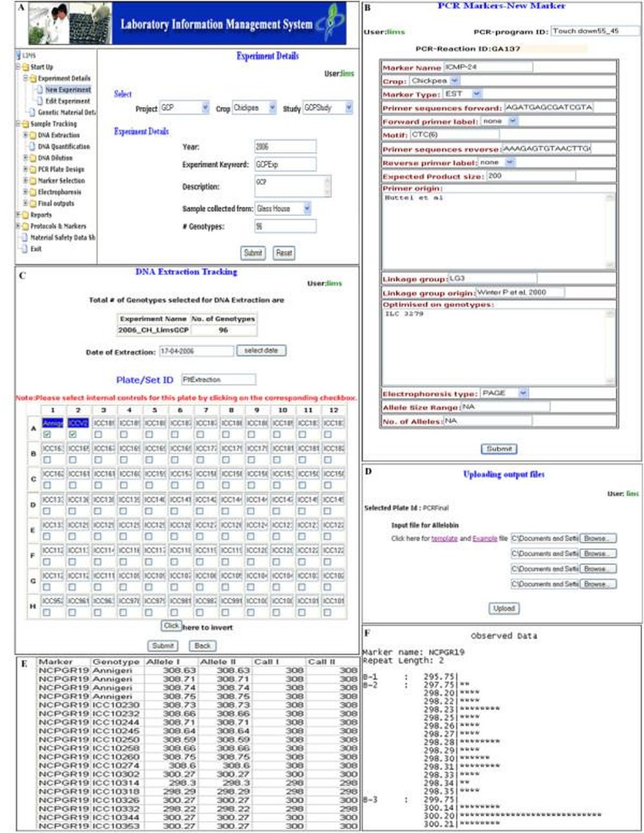Select Edit Experiment in the sidebar
644x833 pixels.
tap(68, 101)
